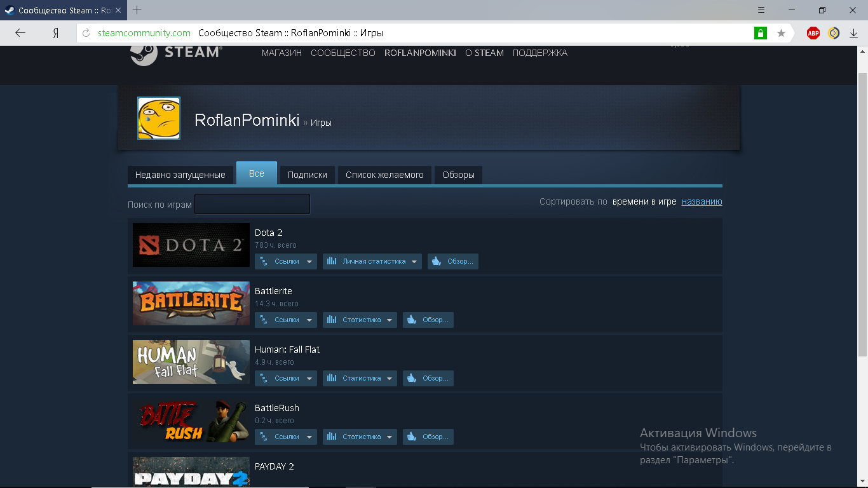
Task: Sort games by названию
Action: pyautogui.click(x=702, y=201)
